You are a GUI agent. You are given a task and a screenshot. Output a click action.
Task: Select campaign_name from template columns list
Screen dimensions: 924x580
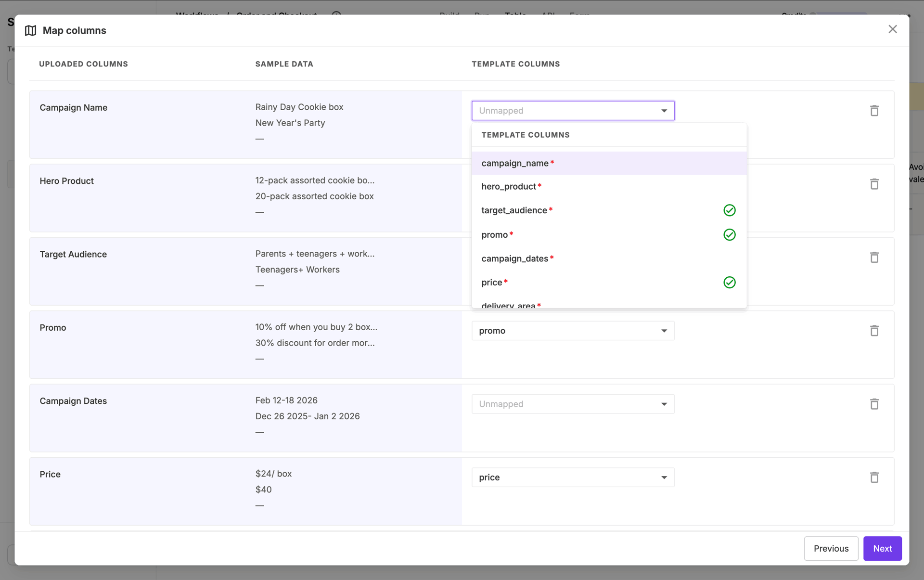click(609, 163)
